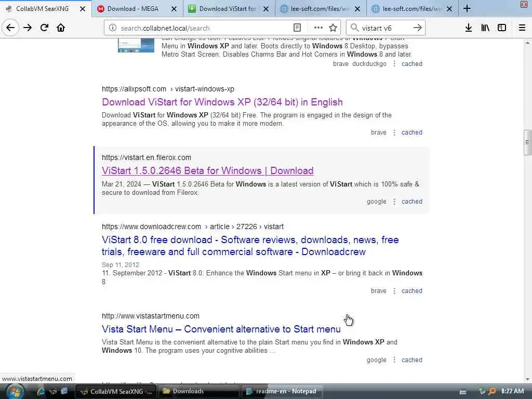Switch to Downloads folder taskbar button
The image size is (532, 399).
(x=198, y=391)
